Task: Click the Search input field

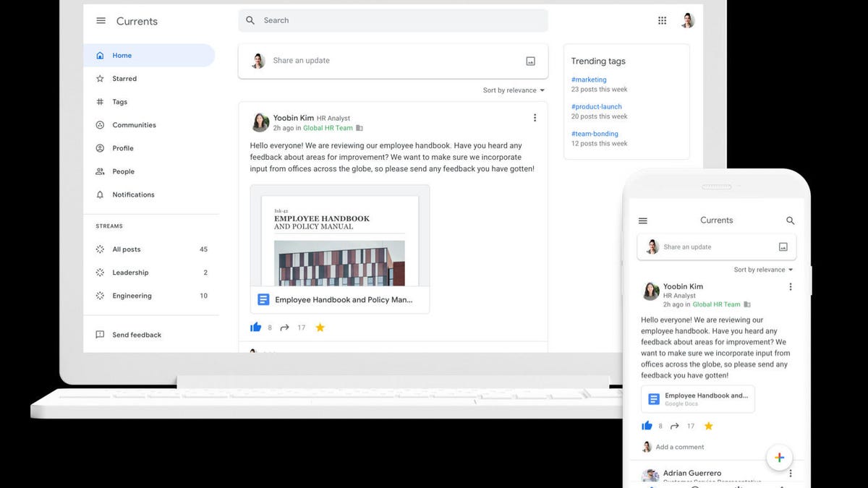Action: 393,20
